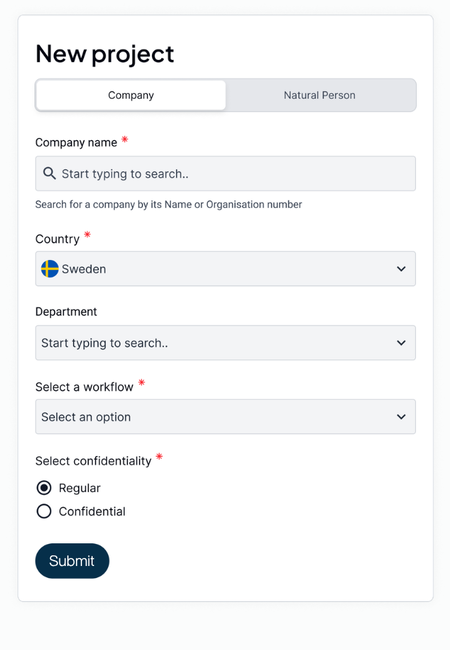Click the magnifier icon in Company name
This screenshot has height=650, width=450.
[49, 173]
